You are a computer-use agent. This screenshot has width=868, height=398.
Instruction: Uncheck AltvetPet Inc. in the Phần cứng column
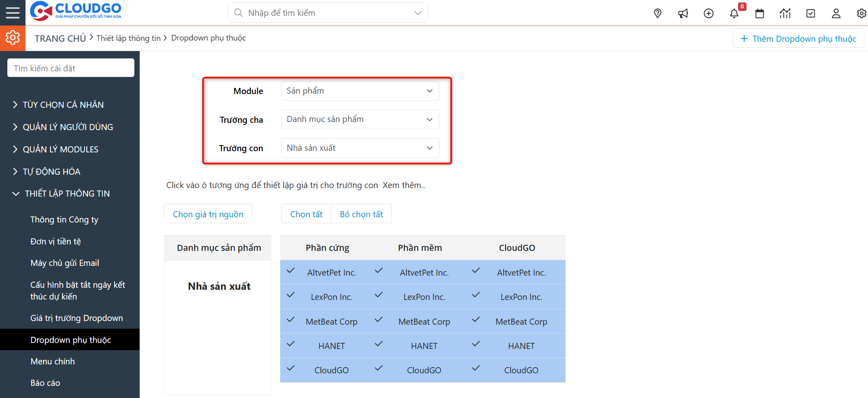point(291,272)
